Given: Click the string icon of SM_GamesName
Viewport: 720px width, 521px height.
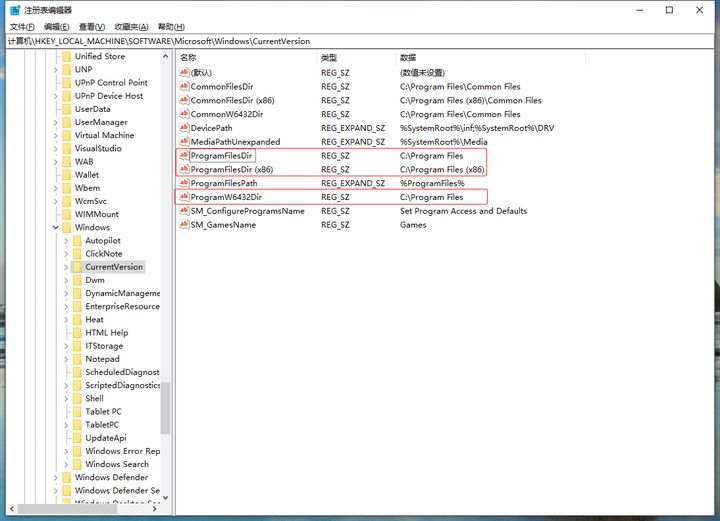Looking at the screenshot, I should coord(184,224).
